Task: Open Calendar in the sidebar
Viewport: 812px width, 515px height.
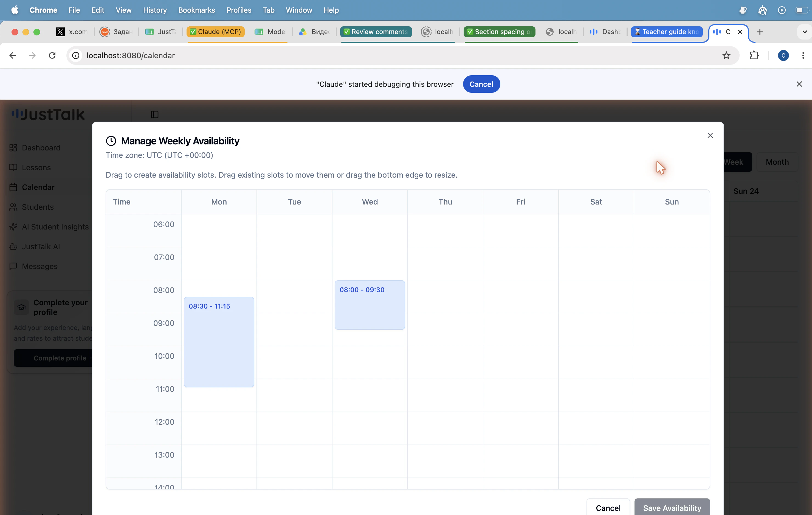Action: coord(38,187)
